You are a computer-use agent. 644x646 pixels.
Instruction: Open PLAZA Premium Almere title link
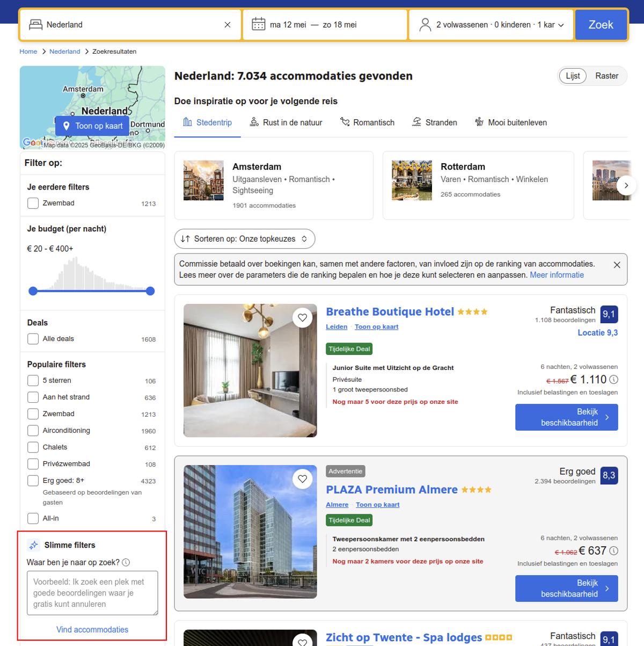[x=392, y=490]
